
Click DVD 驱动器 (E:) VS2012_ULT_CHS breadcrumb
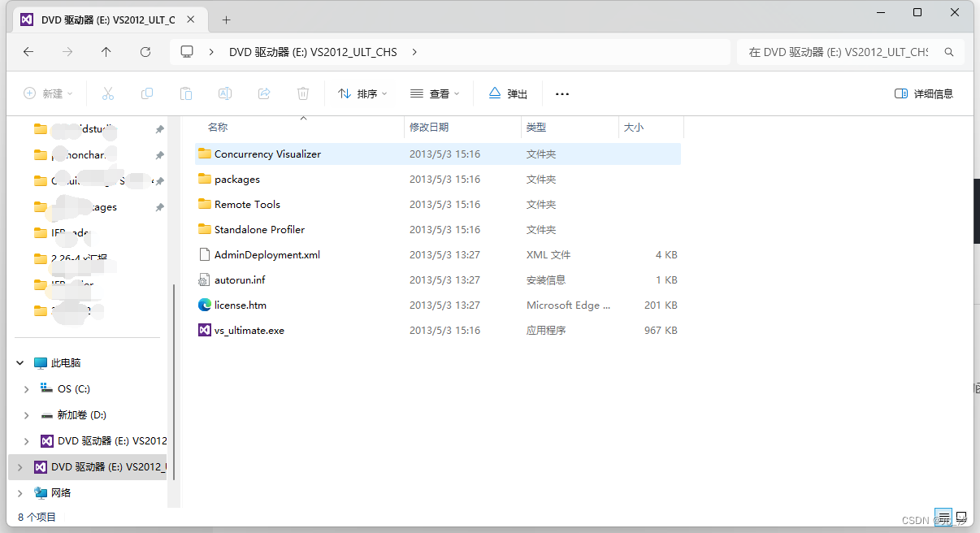(313, 52)
